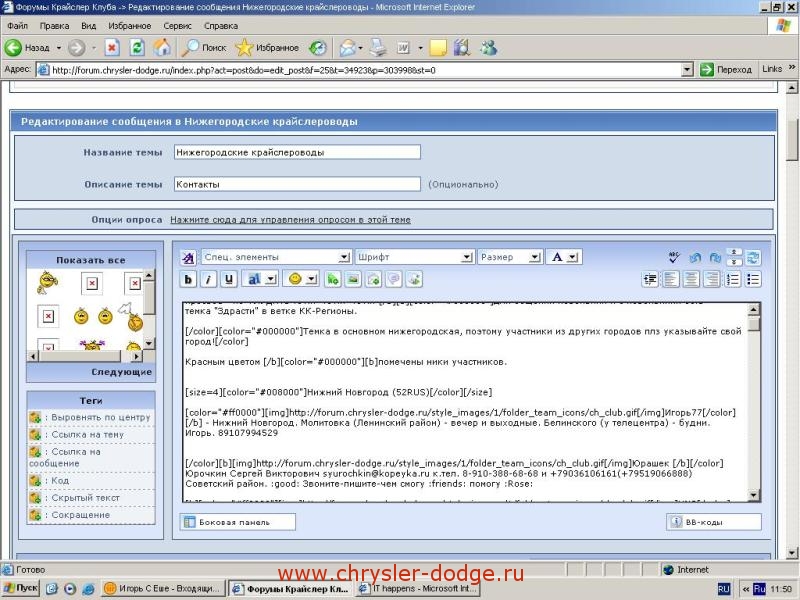Click the undo arrow icon in editor
This screenshot has width=800, height=600.
tap(695, 257)
